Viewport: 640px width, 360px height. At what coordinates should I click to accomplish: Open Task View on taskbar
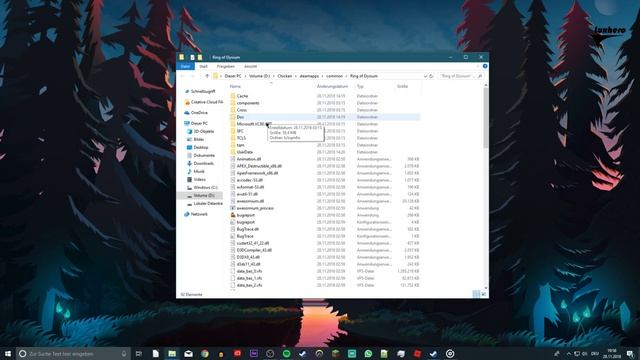[x=139, y=353]
